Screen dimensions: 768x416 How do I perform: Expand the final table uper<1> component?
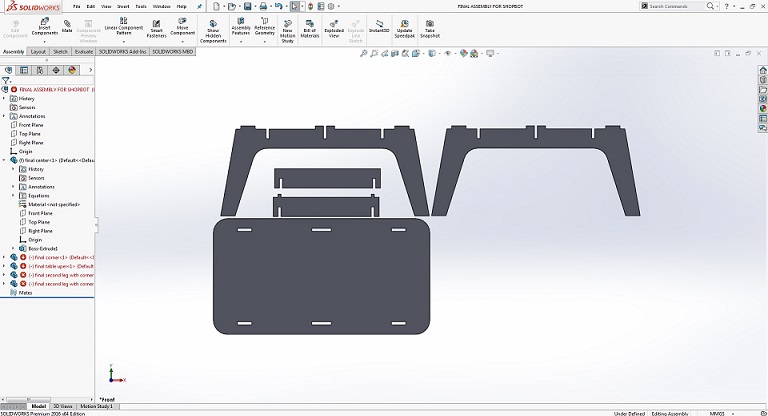tap(4, 266)
